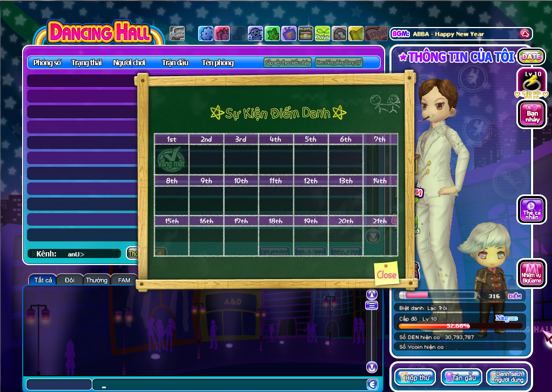Click the Sự Kiện Điểm Danh title

[278, 113]
